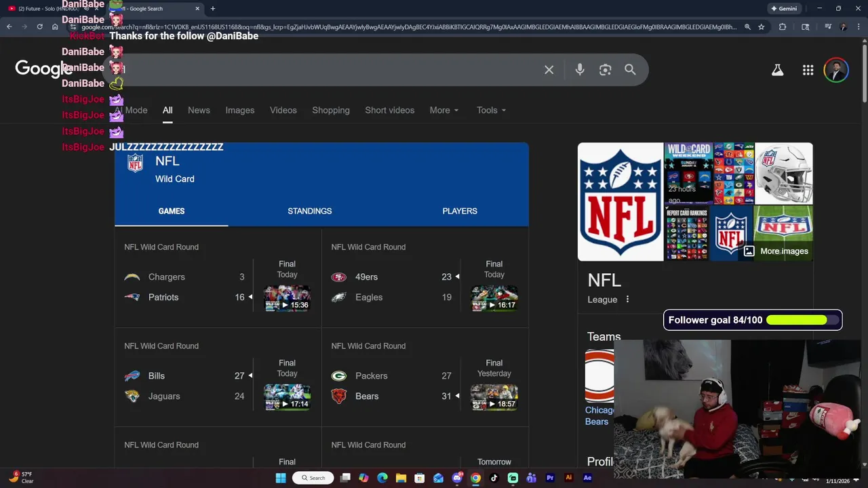Open the GAMES tab in NFL panel

click(172, 211)
